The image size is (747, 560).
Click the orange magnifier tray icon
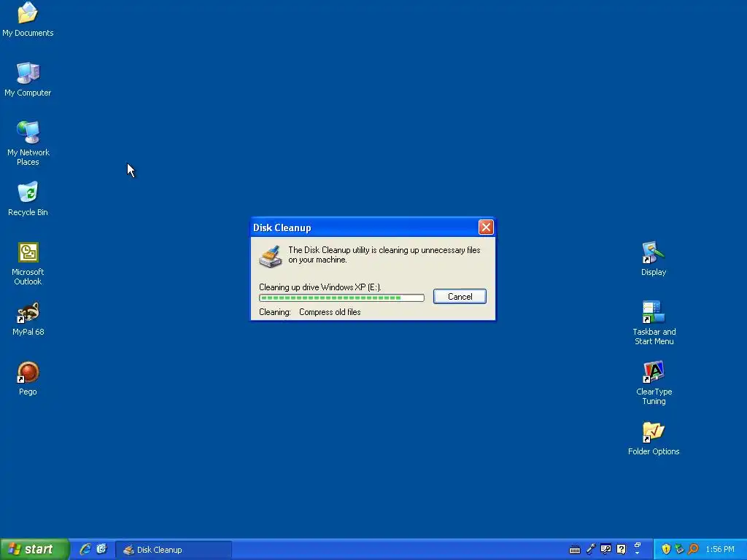[693, 549]
